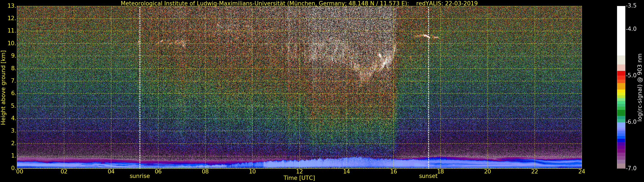The image size is (644, 182).
Task: Click the '3.' height axis tick
Action: pos(13,130)
